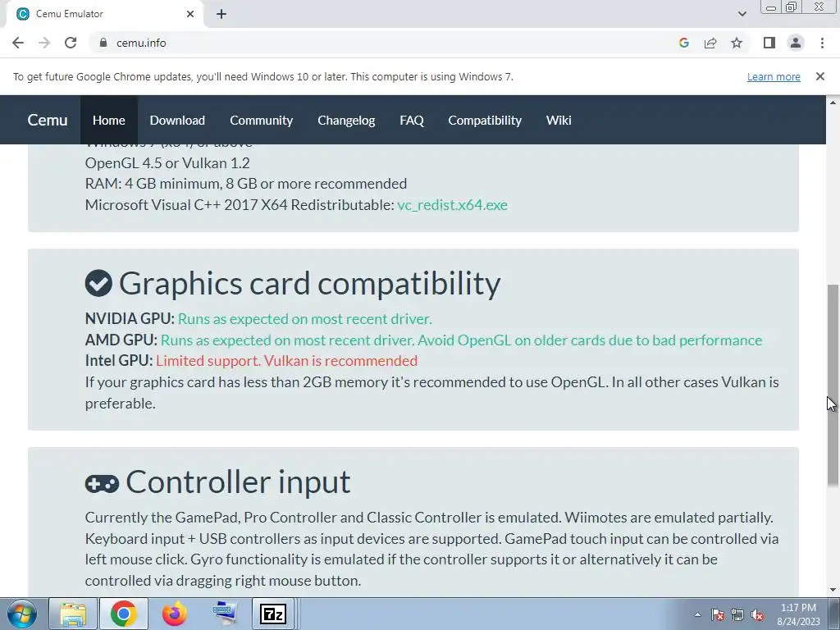Open the Compatibility page

click(485, 120)
